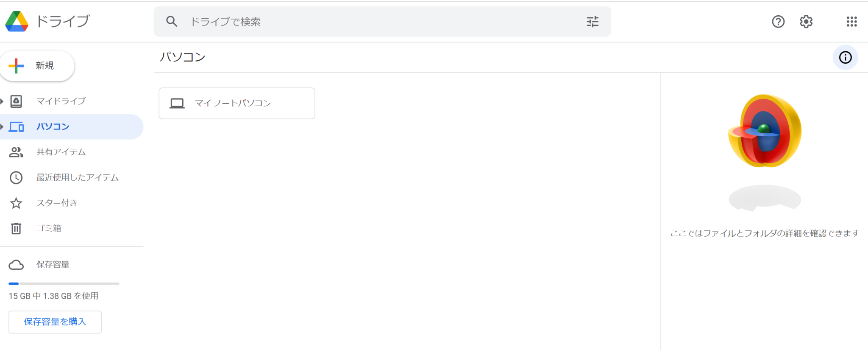Viewport: 868px width, 350px height.
Task: Click the storage usage progress bar
Action: (x=64, y=283)
